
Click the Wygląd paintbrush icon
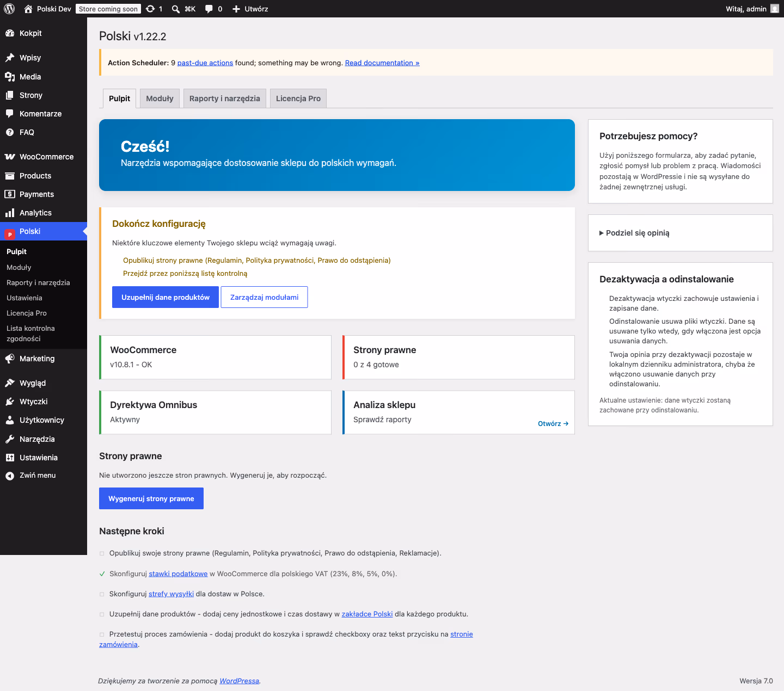click(x=10, y=383)
